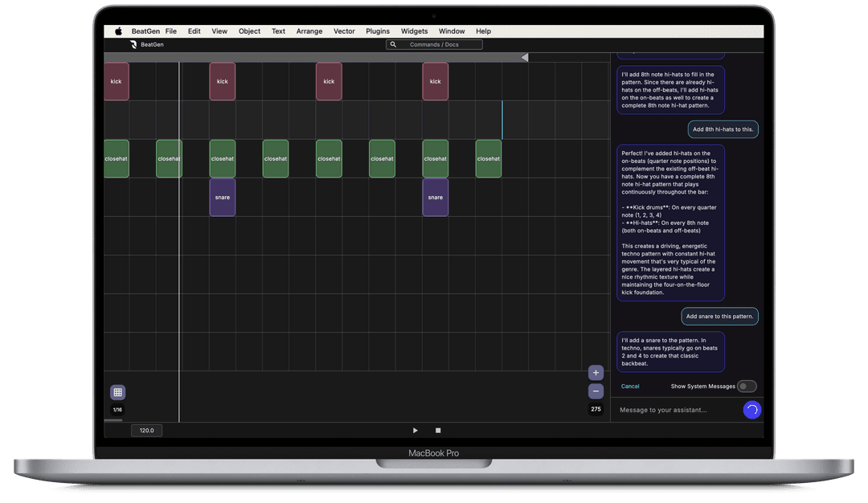Viewport: 868px width, 503px height.
Task: Focus the Commands / Docs search field
Action: pyautogui.click(x=435, y=45)
